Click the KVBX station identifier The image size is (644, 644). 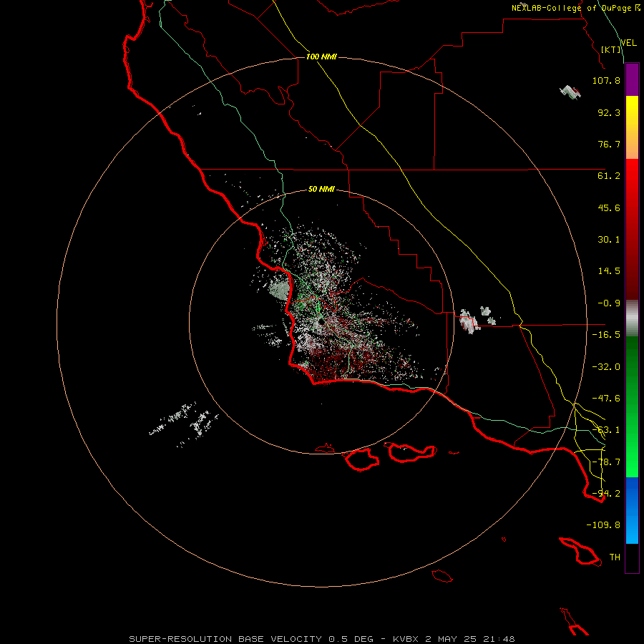(x=406, y=639)
